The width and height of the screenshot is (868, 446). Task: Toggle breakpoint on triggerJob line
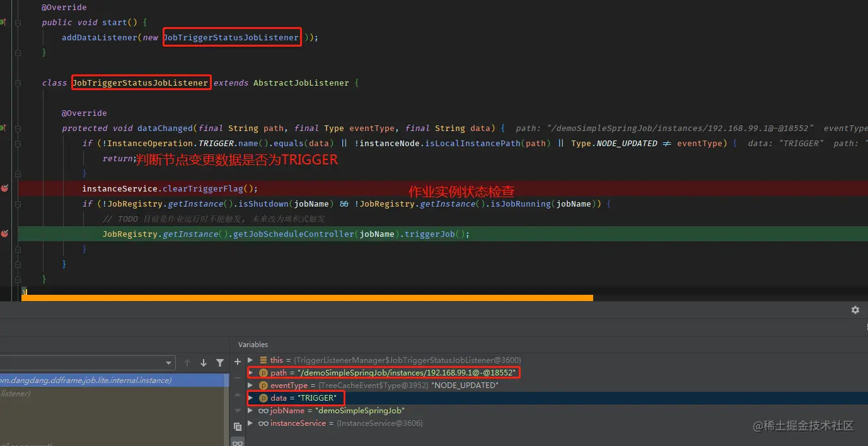click(x=4, y=234)
